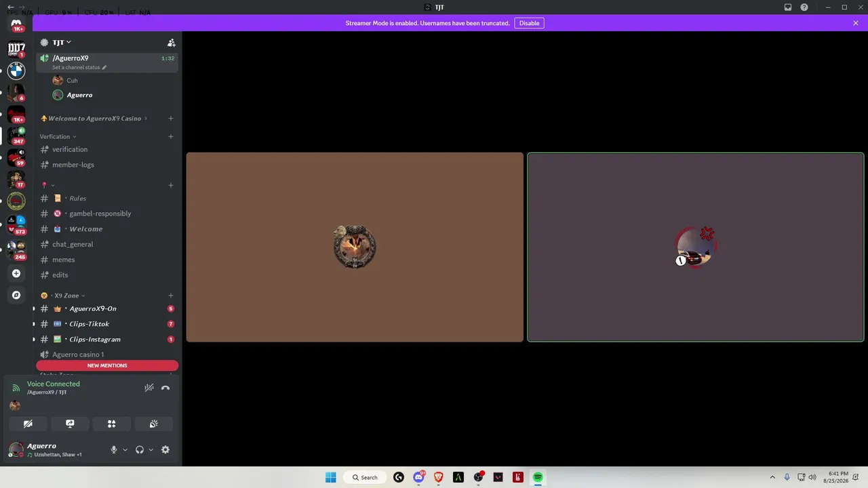Open the memes channel
This screenshot has width=868, height=488.
tap(107, 260)
